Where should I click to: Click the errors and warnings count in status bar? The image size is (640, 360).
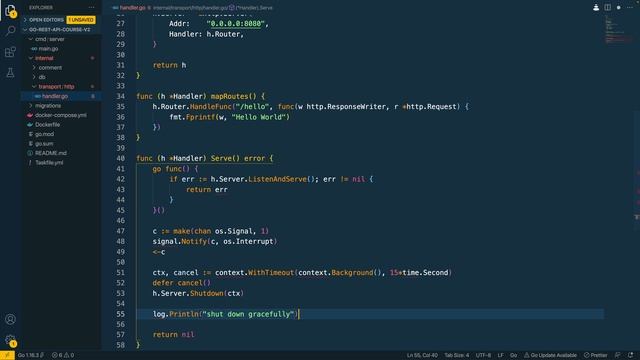coord(63,355)
